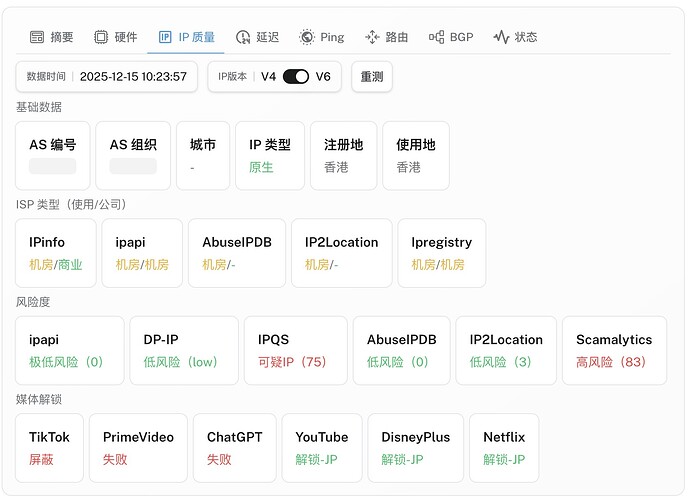Click the DP-IP 低风险 (low) card
The height and width of the screenshot is (499, 689).
(184, 351)
